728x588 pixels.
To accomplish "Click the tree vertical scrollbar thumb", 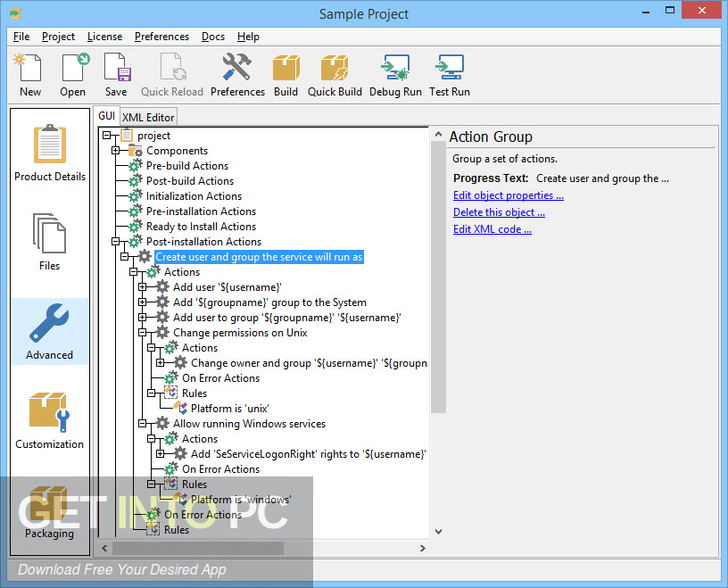I will point(438,277).
